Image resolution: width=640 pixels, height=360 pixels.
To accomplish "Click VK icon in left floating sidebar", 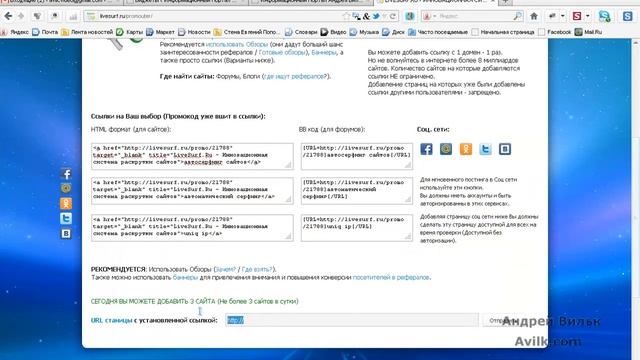I will (66, 233).
